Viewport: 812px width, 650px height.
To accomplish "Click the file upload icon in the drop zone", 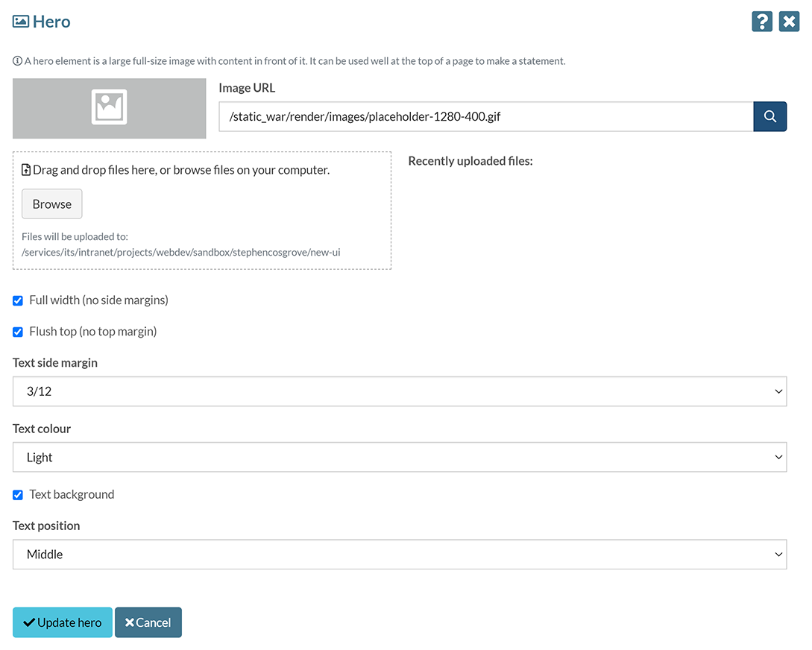I will 26,169.
